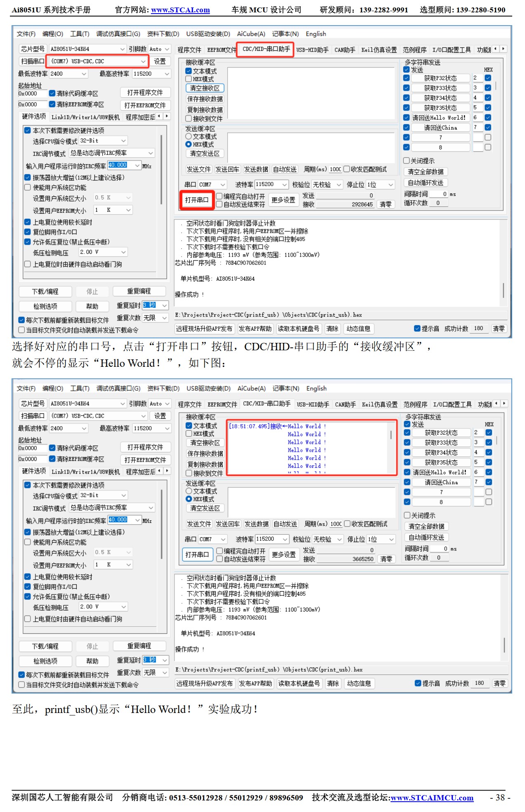Select send-buffer HEX模式 radio in lower screenshot
The height and width of the screenshot is (812, 525).
(189, 499)
